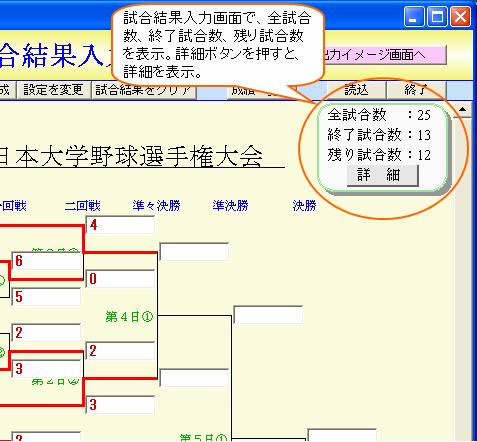Click the scrollbar up arrow
477x442 pixels.
[x=463, y=109]
